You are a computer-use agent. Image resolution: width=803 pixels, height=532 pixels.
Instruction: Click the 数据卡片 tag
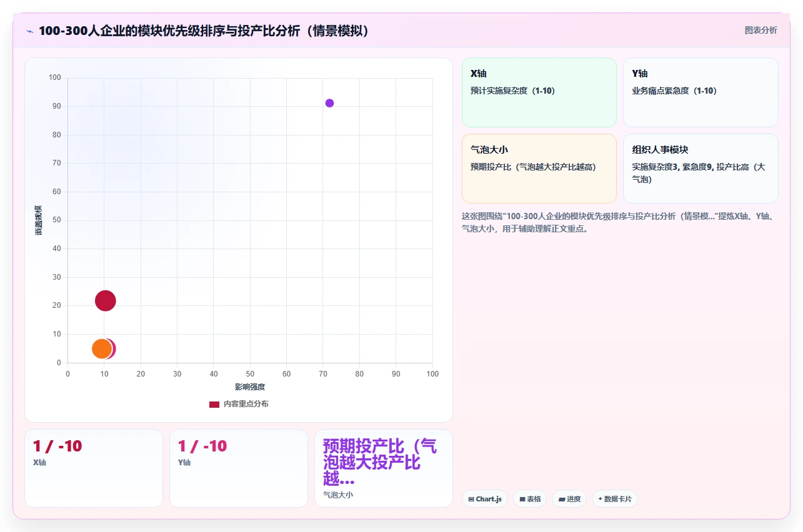(x=615, y=499)
